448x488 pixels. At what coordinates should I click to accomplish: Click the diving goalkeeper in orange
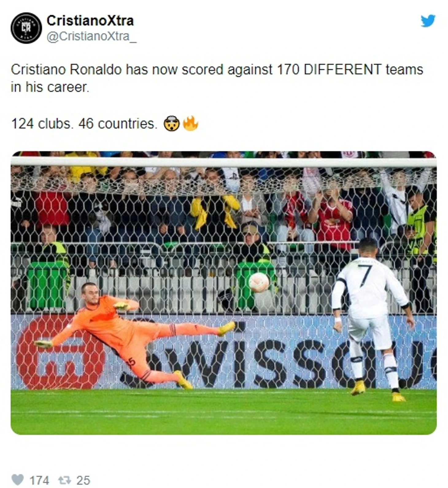[135, 336]
